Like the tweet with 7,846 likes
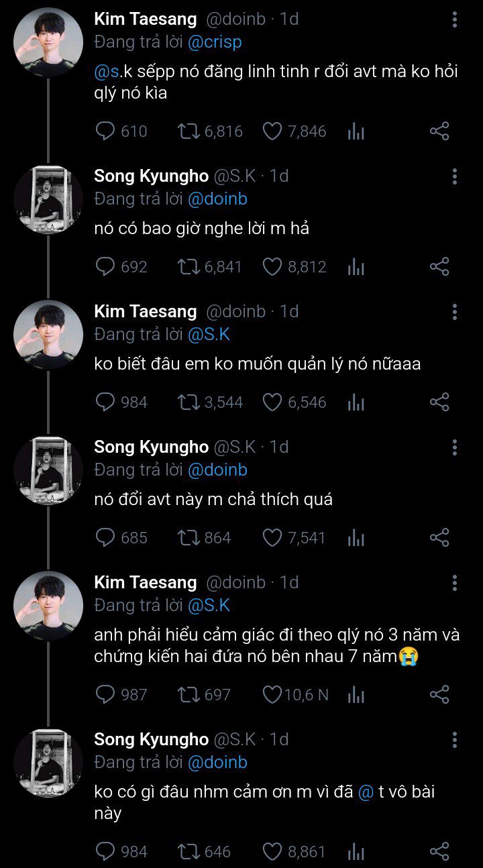This screenshot has height=868, width=483. tap(272, 131)
